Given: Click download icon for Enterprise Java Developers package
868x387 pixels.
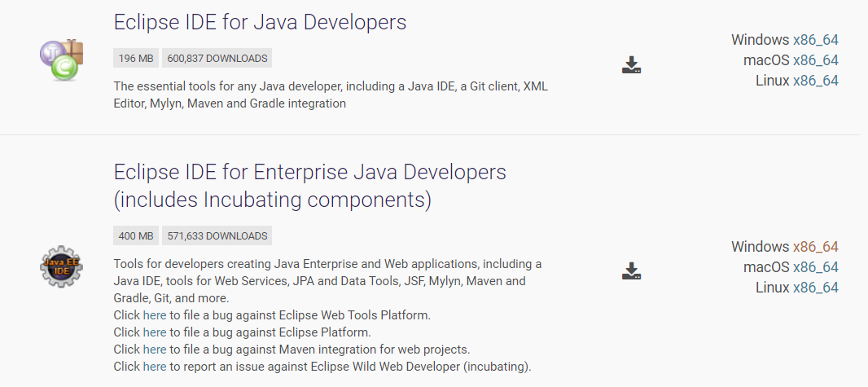Looking at the screenshot, I should [631, 270].
